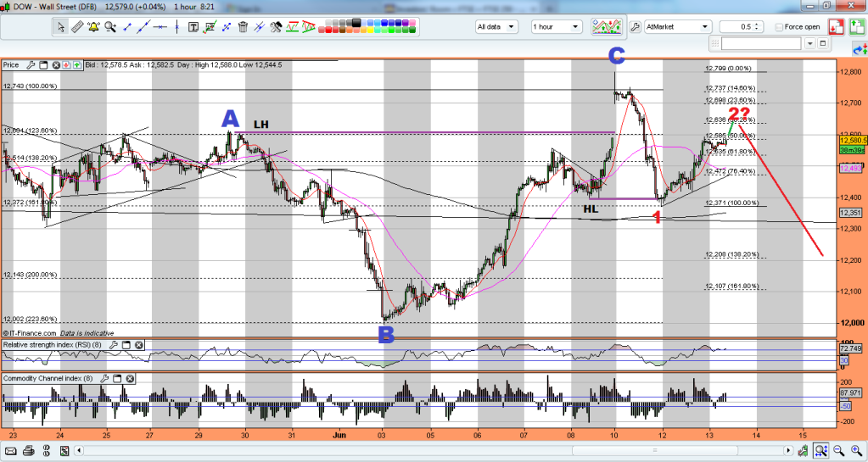Click the sheet icon next to scroll arrow
The width and height of the screenshot is (868, 462).
pyautogui.click(x=64, y=451)
